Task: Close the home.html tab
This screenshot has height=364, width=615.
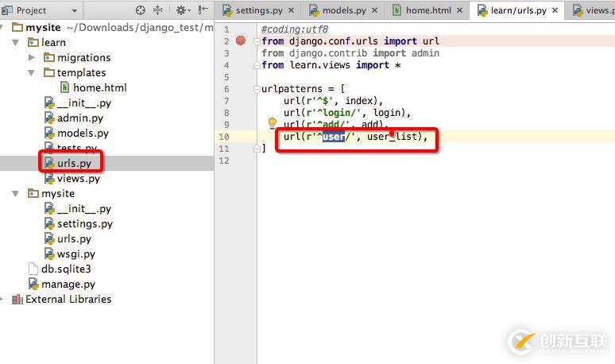Action: (x=460, y=10)
